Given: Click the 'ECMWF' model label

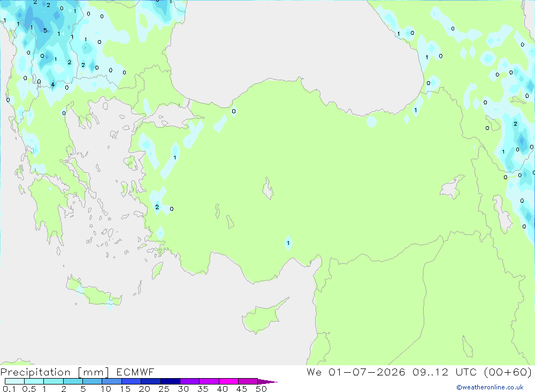Looking at the screenshot, I should coord(135,372).
